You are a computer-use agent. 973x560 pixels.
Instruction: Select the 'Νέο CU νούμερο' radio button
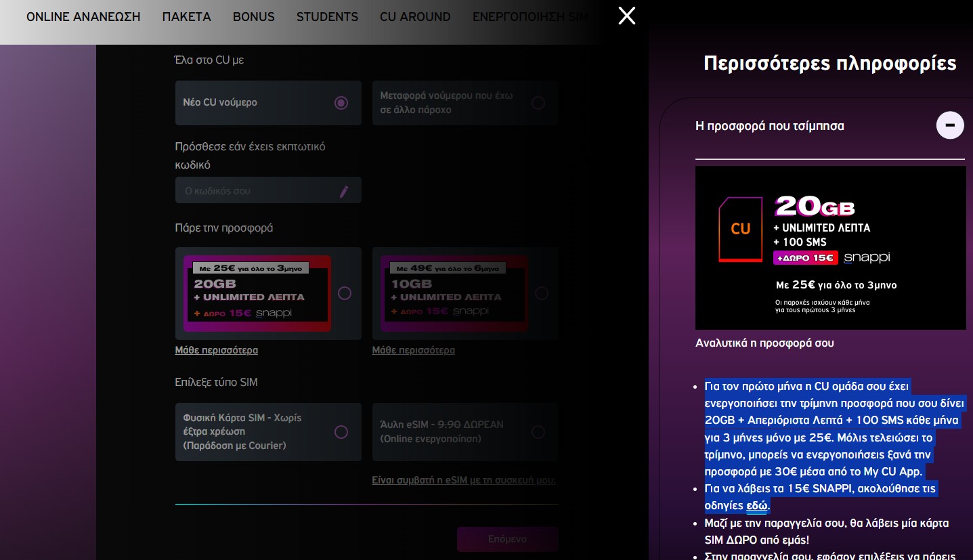[x=341, y=103]
